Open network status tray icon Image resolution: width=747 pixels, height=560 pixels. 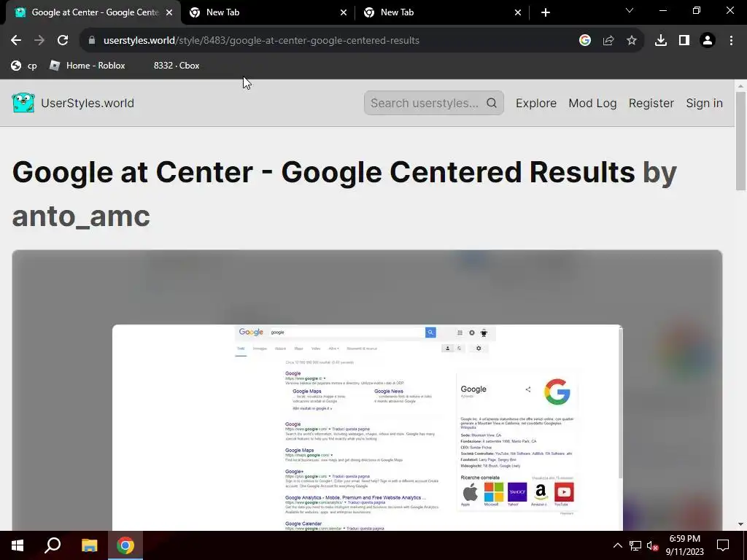635,545
